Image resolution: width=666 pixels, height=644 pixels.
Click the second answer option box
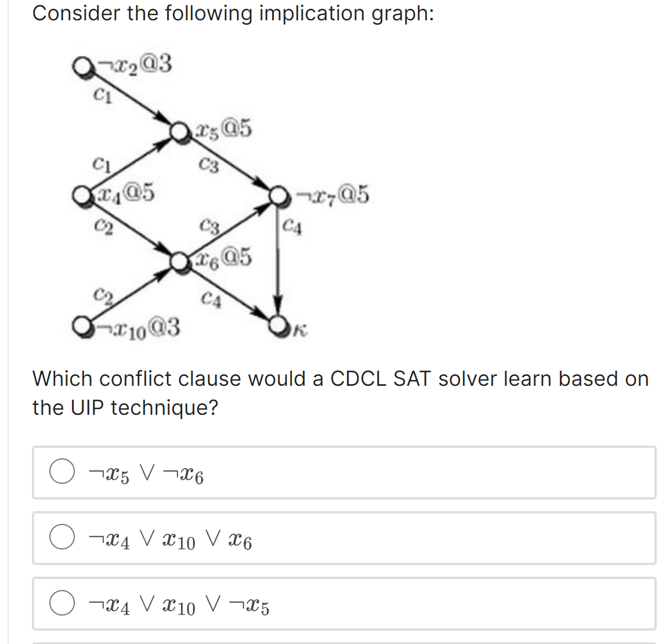pyautogui.click(x=345, y=538)
